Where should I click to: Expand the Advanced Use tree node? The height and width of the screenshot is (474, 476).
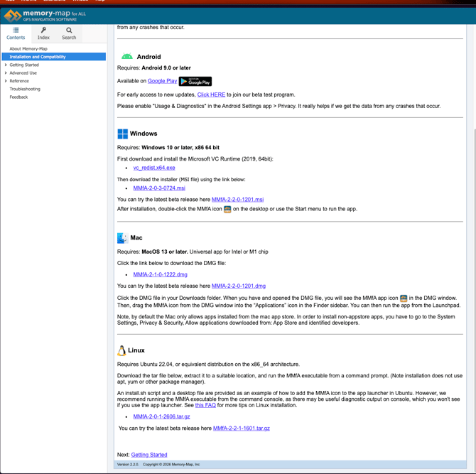point(6,73)
